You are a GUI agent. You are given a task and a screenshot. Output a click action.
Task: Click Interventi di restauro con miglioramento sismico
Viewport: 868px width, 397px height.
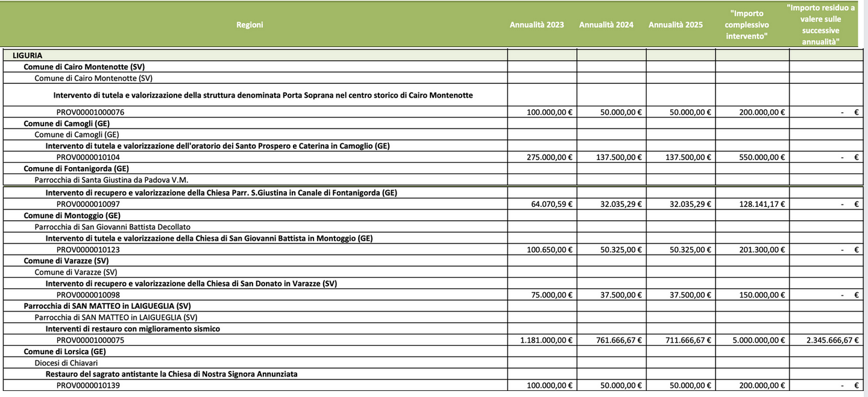[x=133, y=329]
